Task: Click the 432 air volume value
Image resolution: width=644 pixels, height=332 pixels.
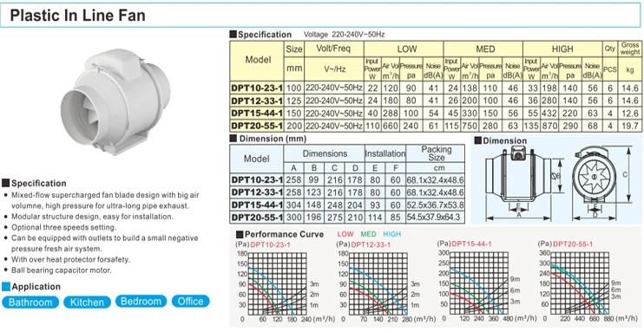Action: [549, 114]
